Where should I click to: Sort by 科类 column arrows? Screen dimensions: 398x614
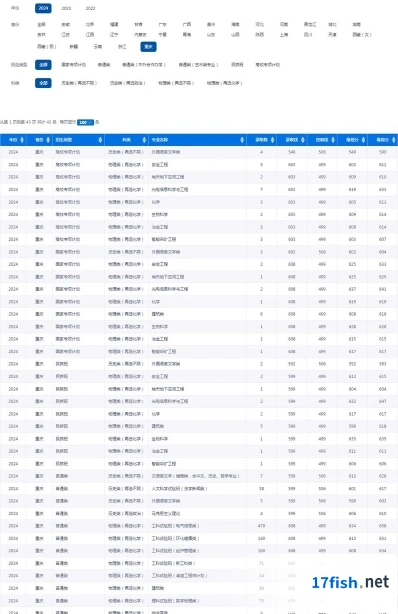click(144, 140)
